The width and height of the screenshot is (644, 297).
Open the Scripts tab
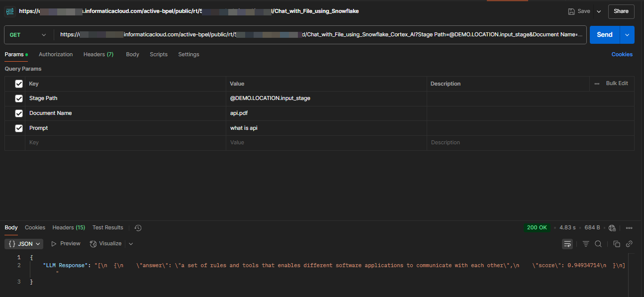pos(159,54)
